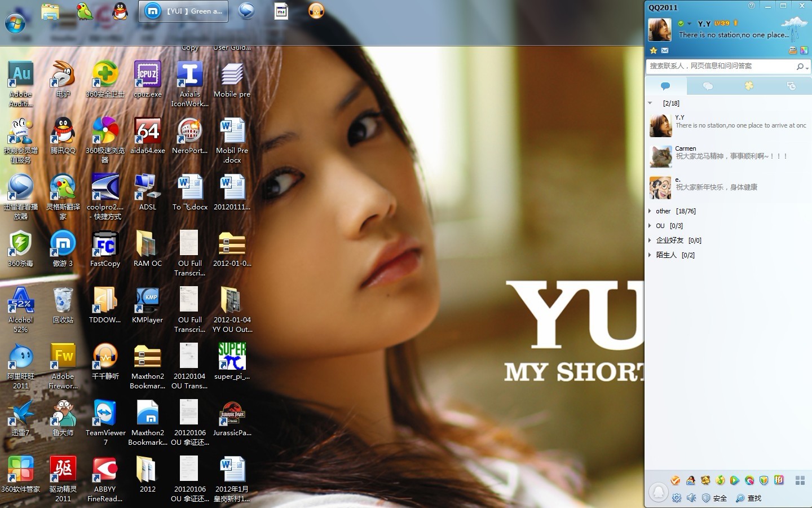Click the 查找 find contacts button

point(748,498)
